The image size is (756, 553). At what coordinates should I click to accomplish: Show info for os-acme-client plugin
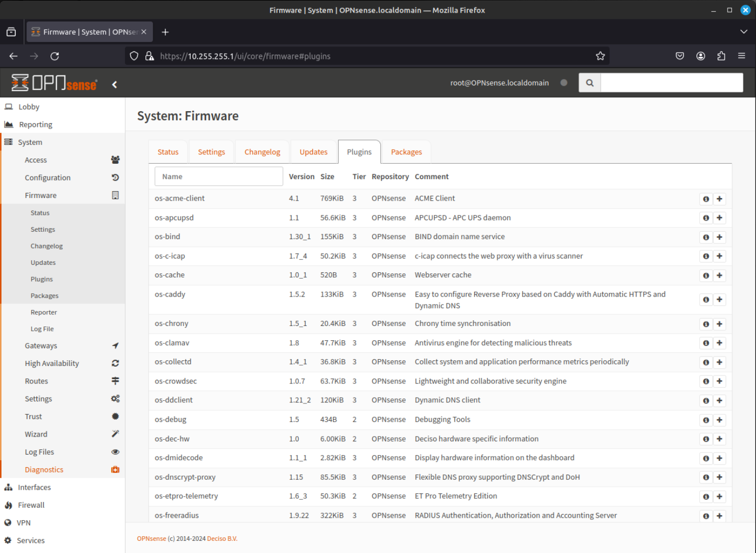[706, 199]
